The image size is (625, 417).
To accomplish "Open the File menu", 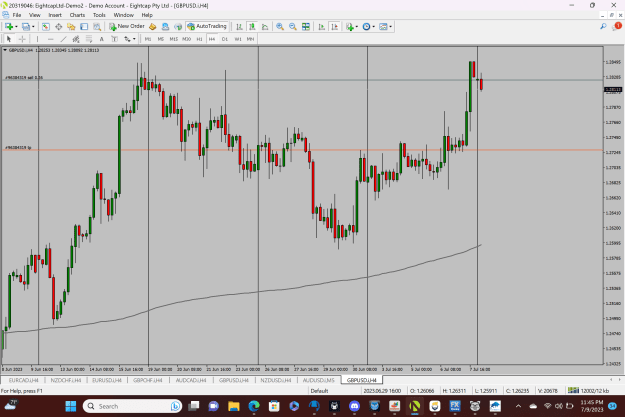I will tap(17, 15).
